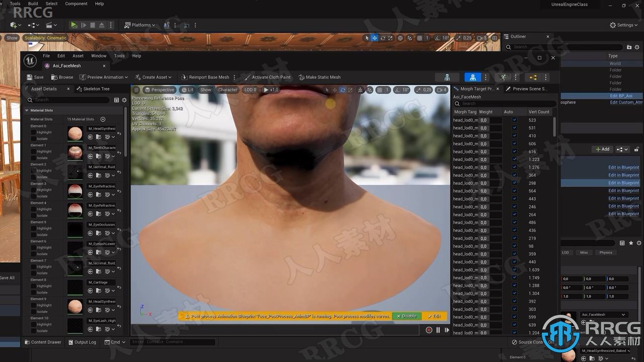The width and height of the screenshot is (644, 362).
Task: Switch Asset Details to table view
Action: click(117, 100)
